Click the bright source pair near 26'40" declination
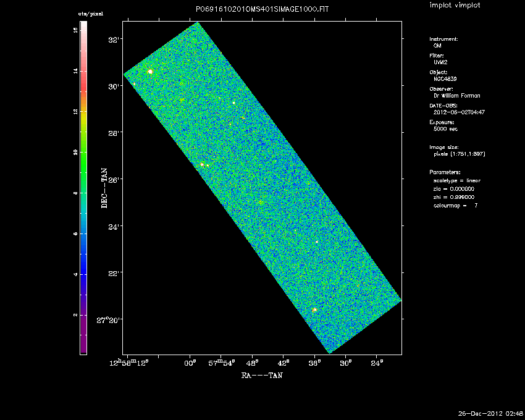 click(x=204, y=165)
